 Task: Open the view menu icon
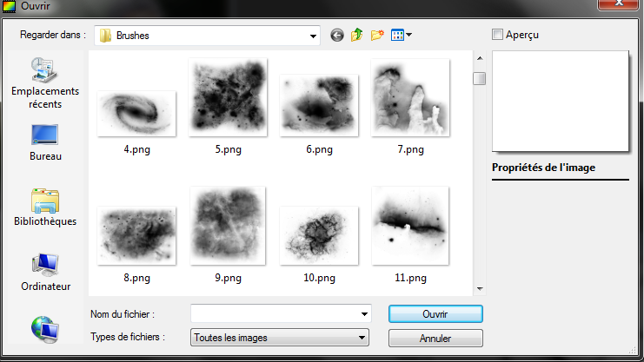point(402,36)
